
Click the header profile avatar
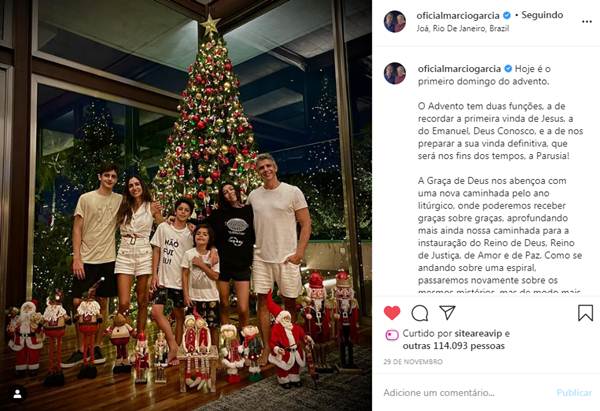[x=395, y=21]
